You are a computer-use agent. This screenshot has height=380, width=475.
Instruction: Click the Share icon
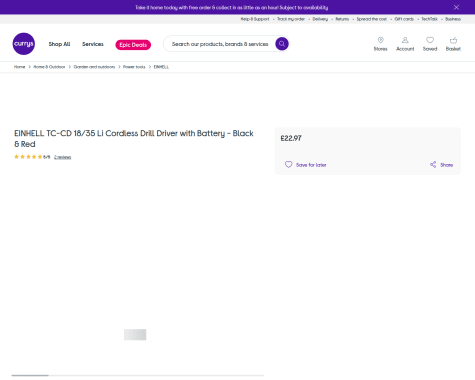point(433,165)
